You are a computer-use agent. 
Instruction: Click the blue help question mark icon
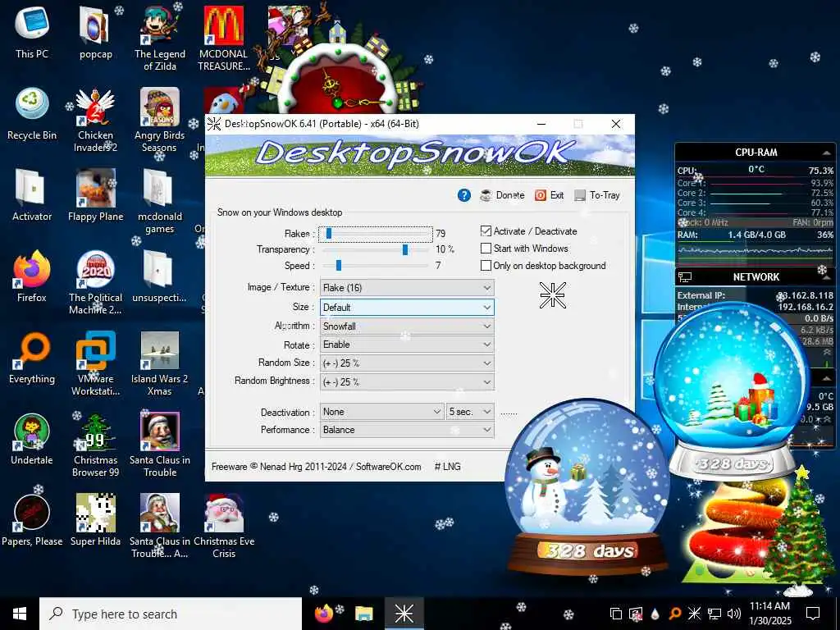pyautogui.click(x=464, y=195)
